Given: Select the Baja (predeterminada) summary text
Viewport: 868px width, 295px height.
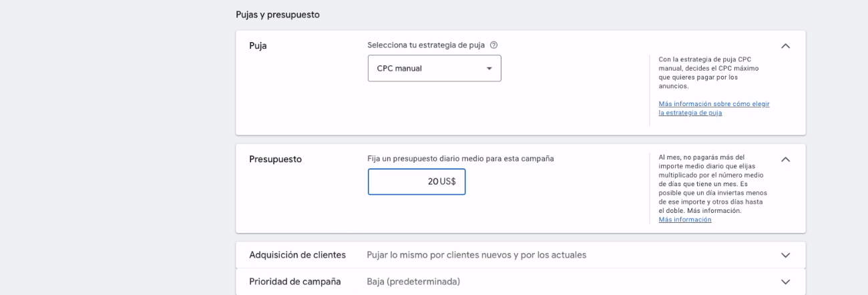Looking at the screenshot, I should click(413, 282).
